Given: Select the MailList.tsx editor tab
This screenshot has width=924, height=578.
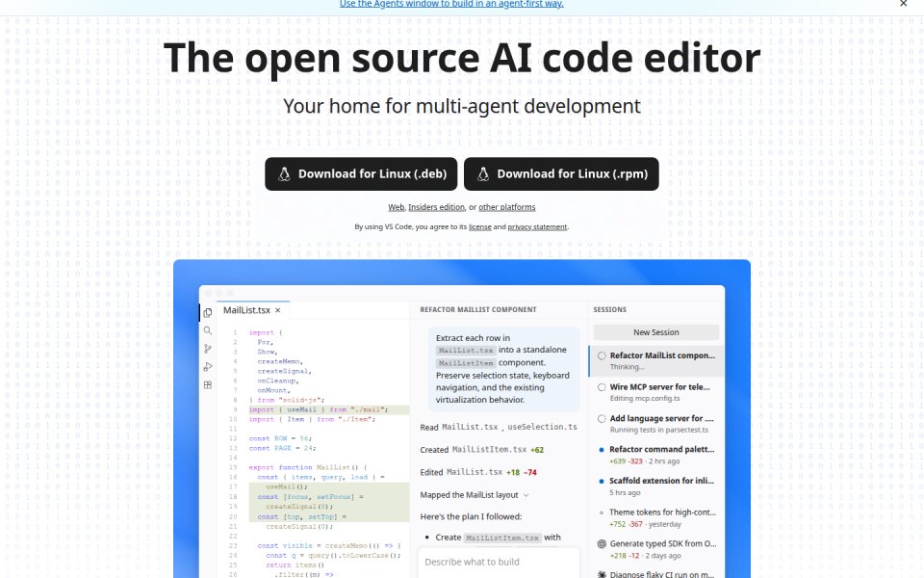Looking at the screenshot, I should pos(252,310).
